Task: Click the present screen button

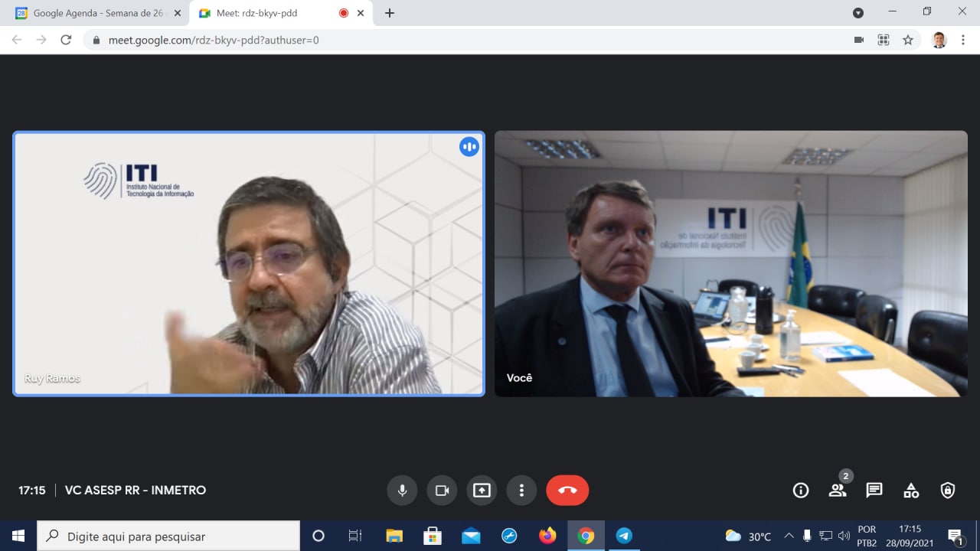Action: [x=482, y=491]
